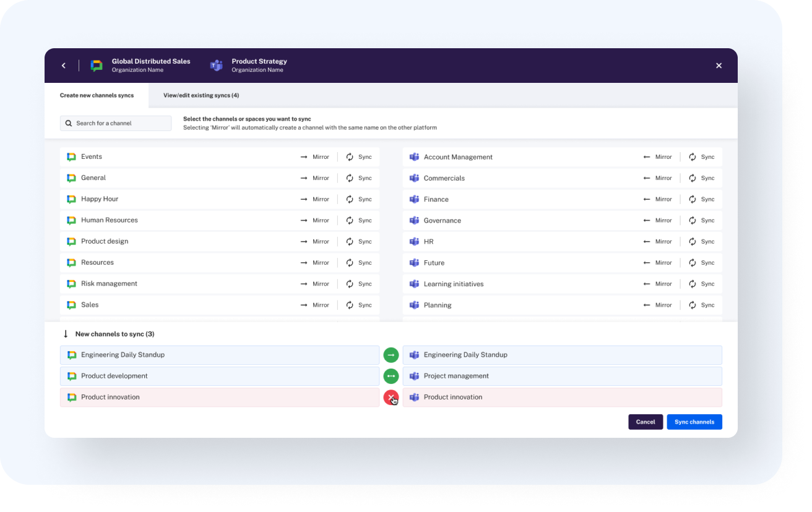Sync the Planning channel
This screenshot has height=512, width=812.
702,305
